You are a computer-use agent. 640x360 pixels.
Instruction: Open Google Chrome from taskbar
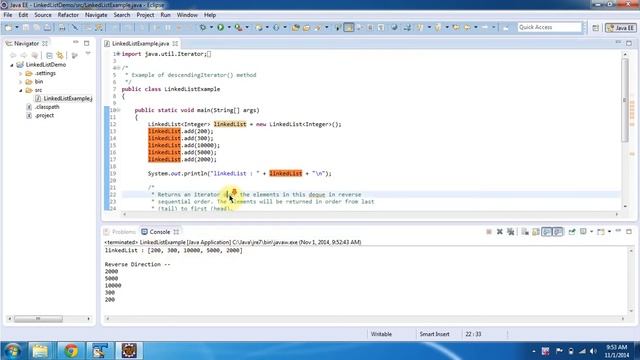[71, 351]
